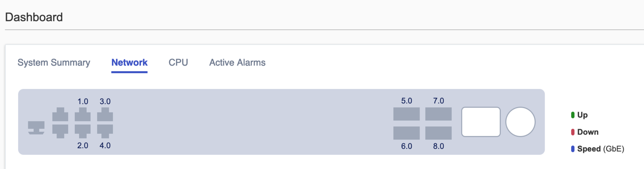This screenshot has width=644, height=169.
Task: Click the management port icon at the far left of the panel
Action: (x=36, y=127)
